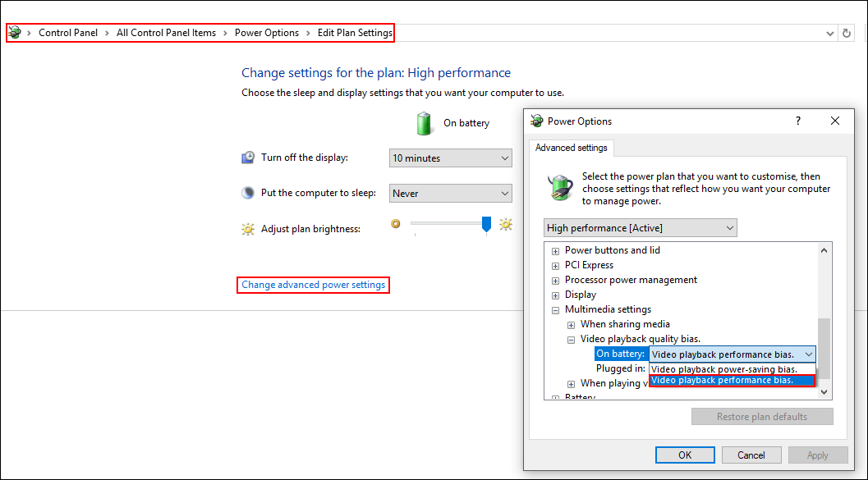Click Restore plan defaults button
868x480 pixels.
762,417
